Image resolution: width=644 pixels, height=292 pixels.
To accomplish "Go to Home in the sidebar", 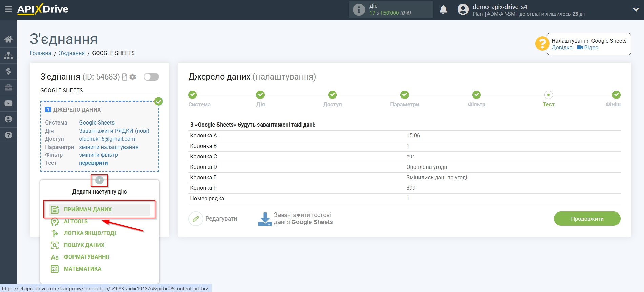I will click(x=8, y=39).
